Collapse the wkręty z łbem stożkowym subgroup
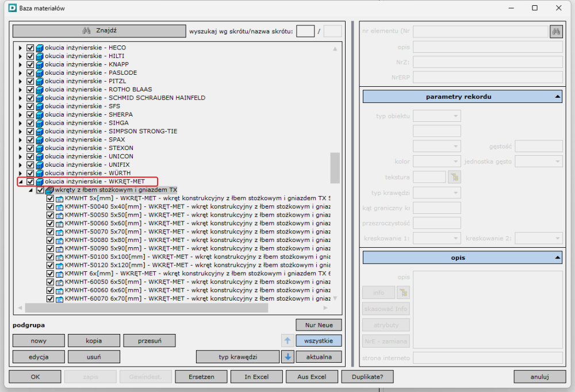This screenshot has width=575, height=392. tap(31, 190)
